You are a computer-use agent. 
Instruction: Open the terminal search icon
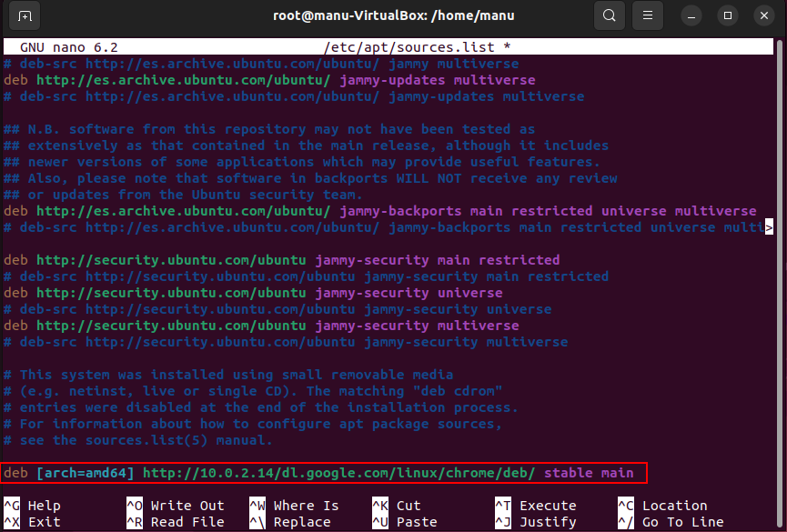[609, 16]
